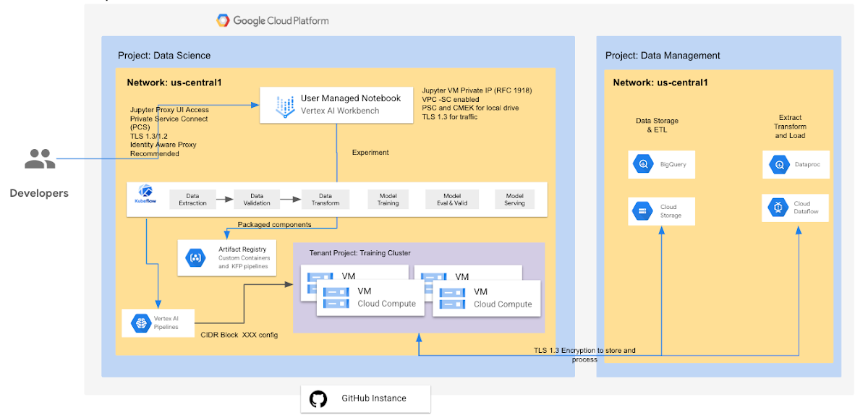Click the "TLS 1.3/1.2" text
The width and height of the screenshot is (868, 418).
[x=148, y=136]
